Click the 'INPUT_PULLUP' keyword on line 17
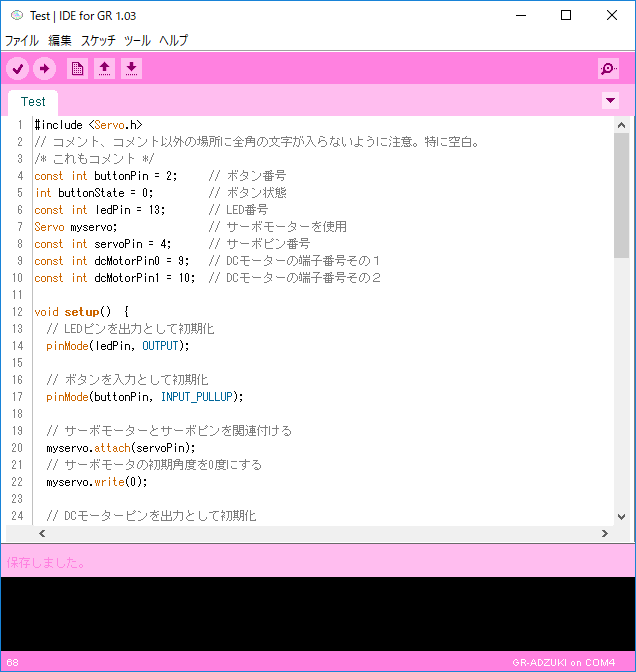636x672 pixels. tap(197, 397)
